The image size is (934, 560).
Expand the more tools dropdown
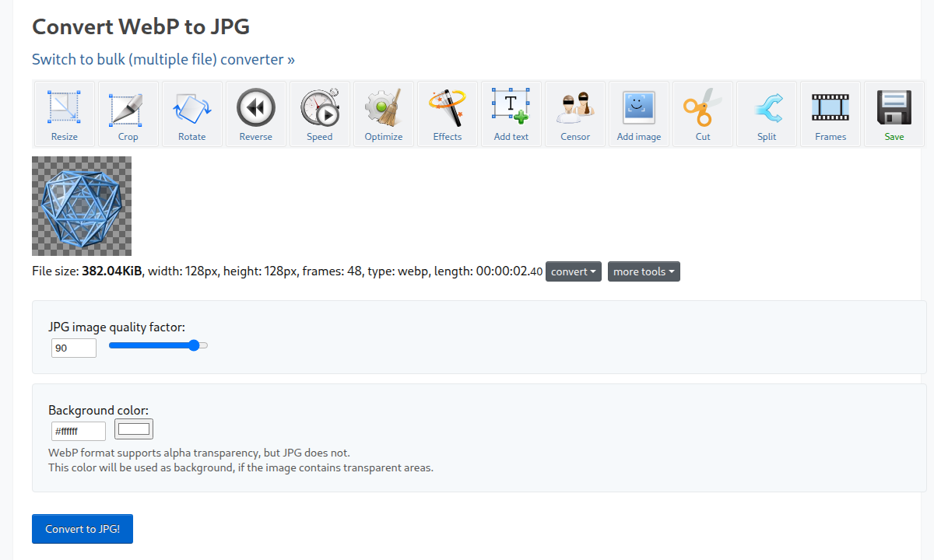pos(644,271)
